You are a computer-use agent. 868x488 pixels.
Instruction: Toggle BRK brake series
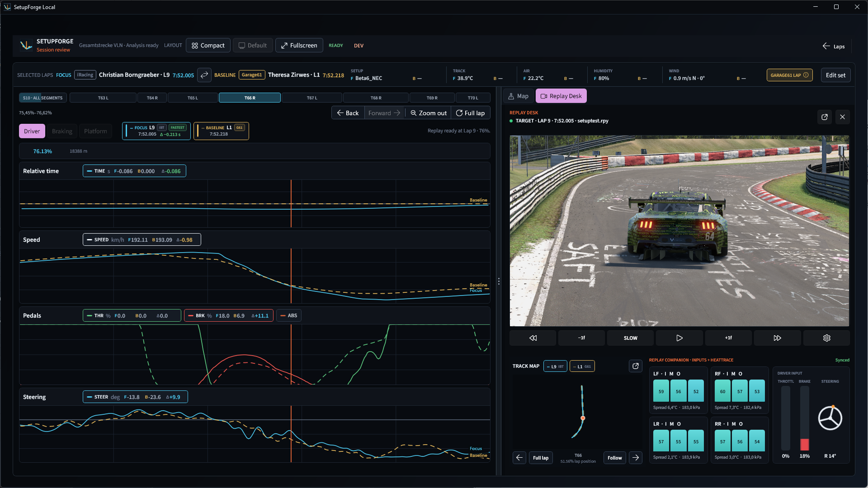tap(229, 315)
